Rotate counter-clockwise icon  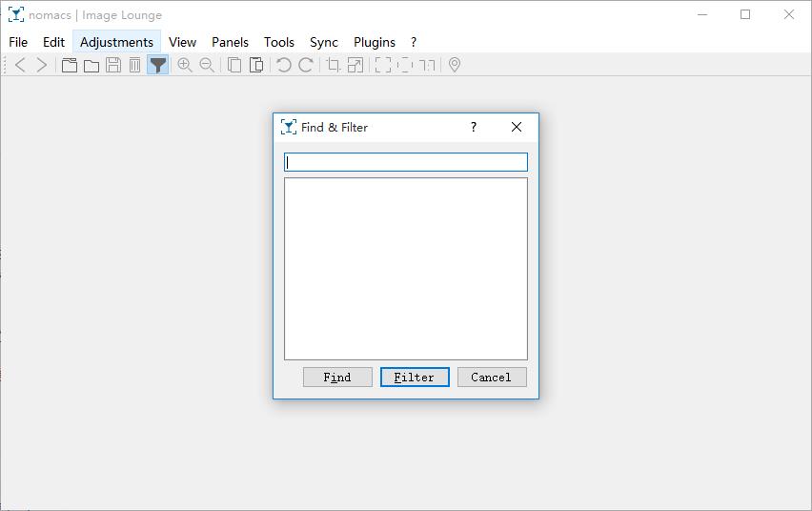[x=283, y=65]
